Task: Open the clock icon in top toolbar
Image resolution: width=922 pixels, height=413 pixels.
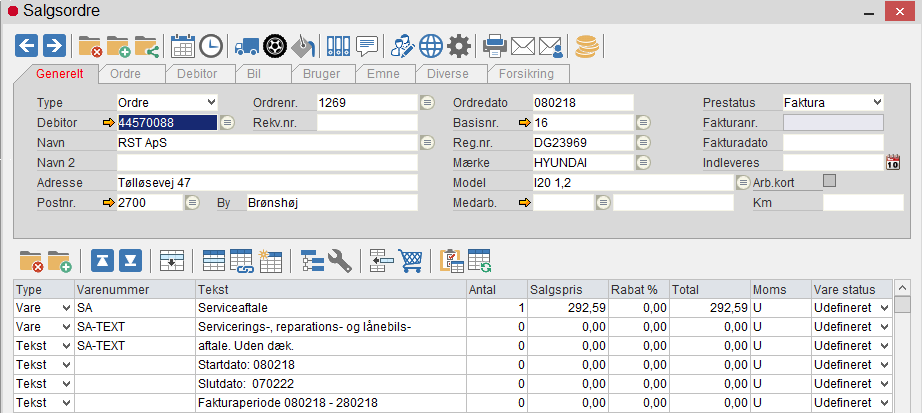Action: click(211, 45)
